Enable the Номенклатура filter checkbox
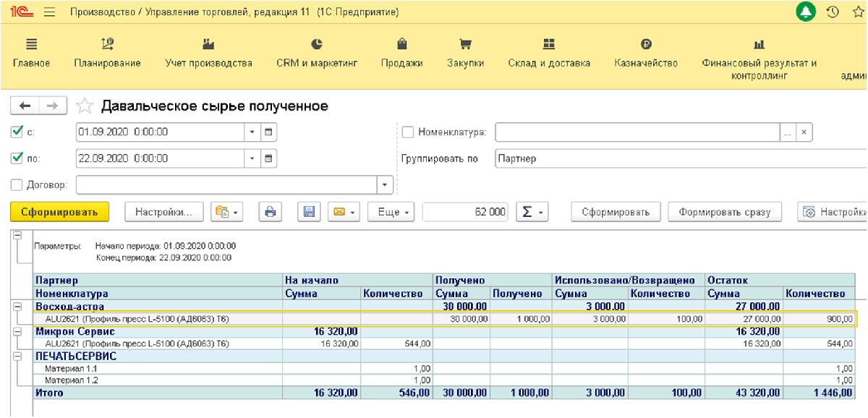The width and height of the screenshot is (868, 418). coord(407,132)
